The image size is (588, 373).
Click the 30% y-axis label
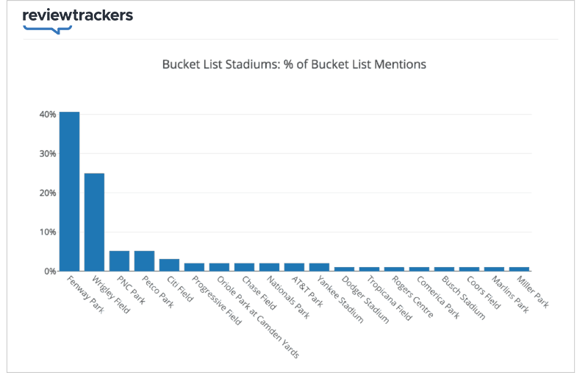click(x=48, y=154)
